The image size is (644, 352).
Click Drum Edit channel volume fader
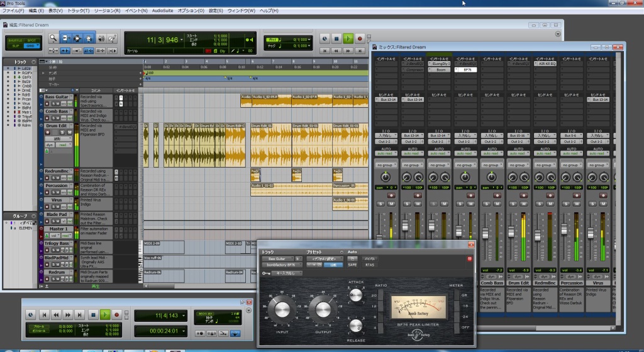[511, 232]
